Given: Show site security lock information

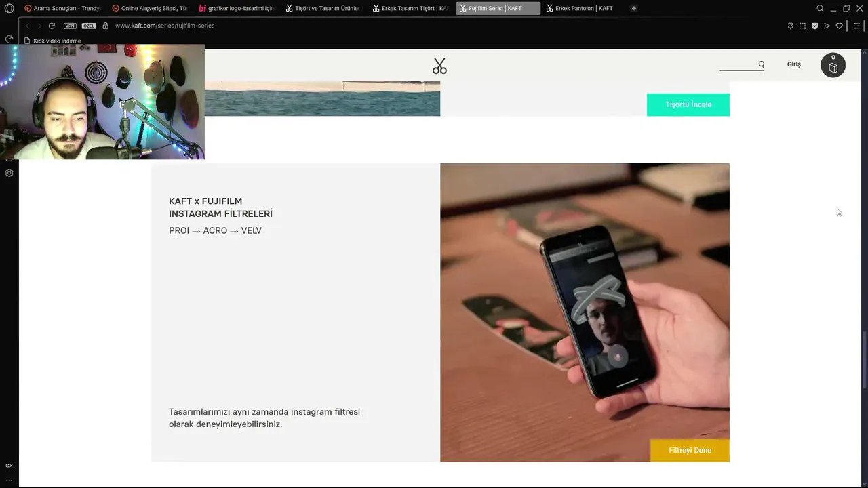Looking at the screenshot, I should (x=105, y=26).
